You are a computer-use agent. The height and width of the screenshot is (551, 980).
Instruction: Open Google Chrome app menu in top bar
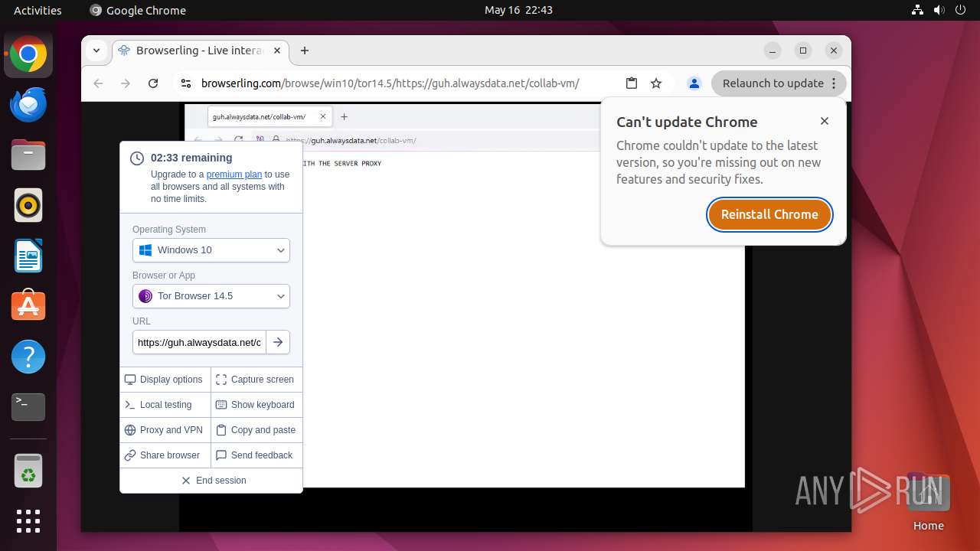138,10
